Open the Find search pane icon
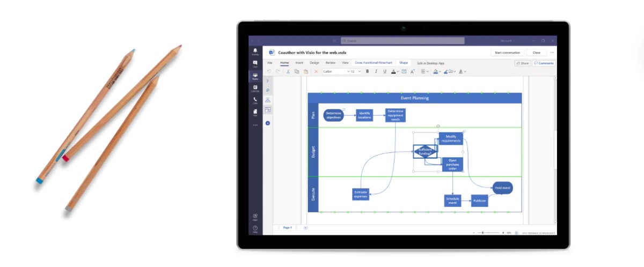This screenshot has width=644, height=267. pos(268,91)
